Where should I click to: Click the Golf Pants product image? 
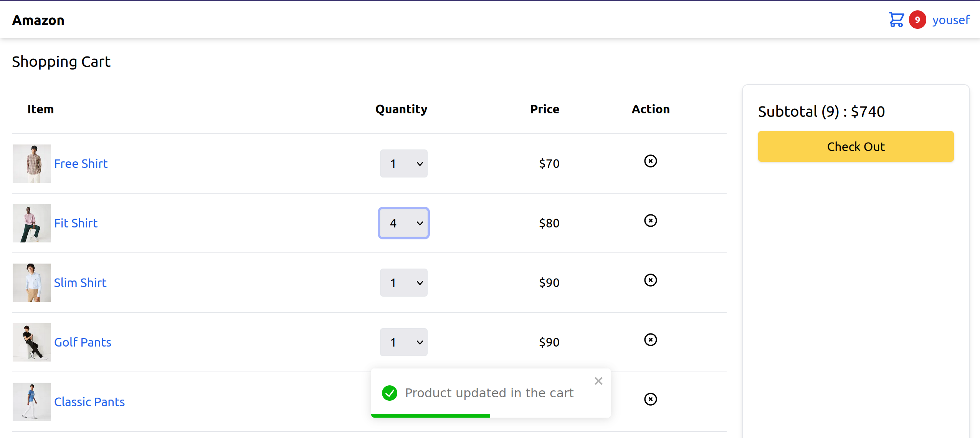(x=32, y=342)
